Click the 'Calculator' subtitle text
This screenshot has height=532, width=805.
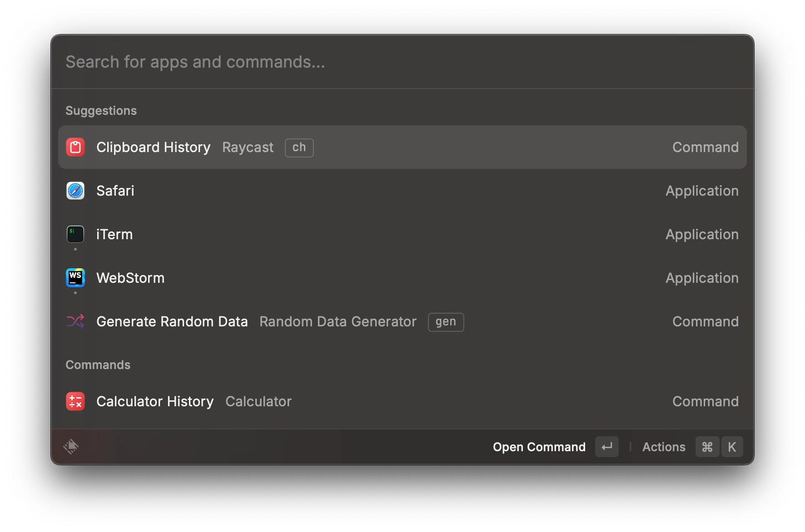(258, 401)
